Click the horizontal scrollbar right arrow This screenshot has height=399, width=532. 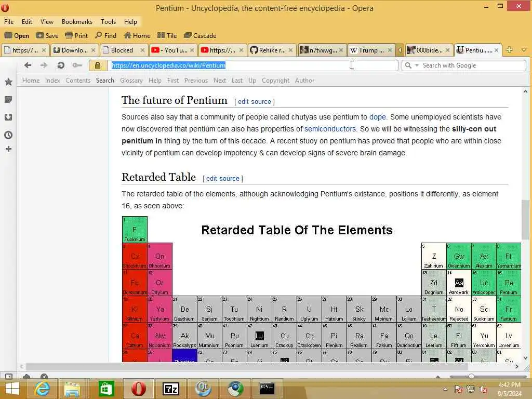point(517,366)
